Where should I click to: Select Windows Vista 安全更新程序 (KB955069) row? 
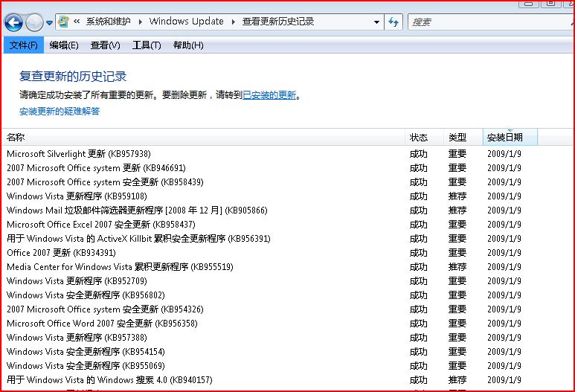pos(287,366)
